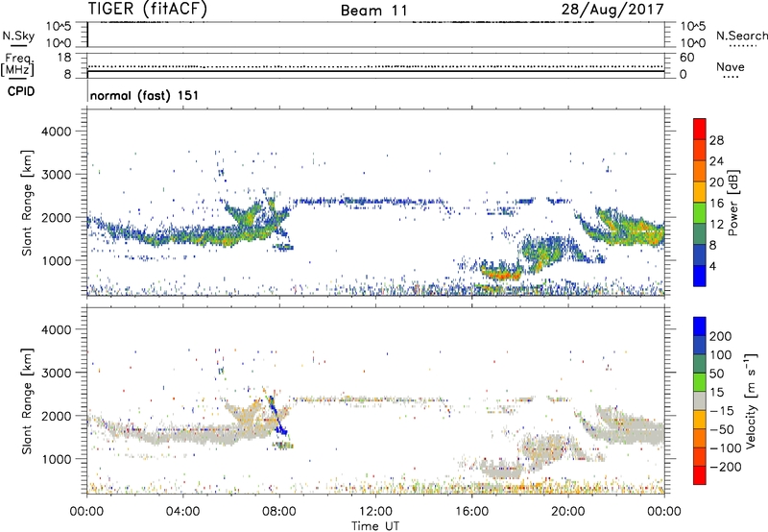Click the Freq. [MHz] axis label
The height and width of the screenshot is (532, 768).
tap(18, 64)
